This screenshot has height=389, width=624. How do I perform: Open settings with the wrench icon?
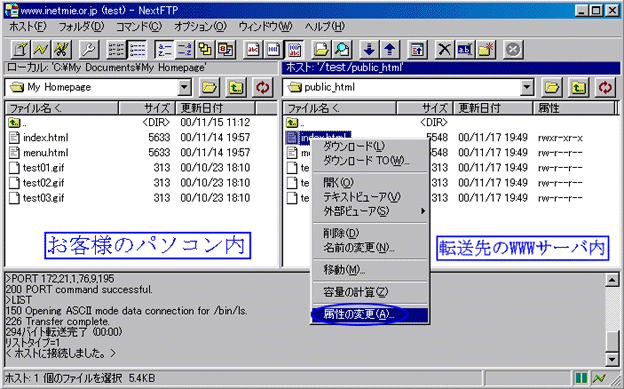[x=88, y=50]
